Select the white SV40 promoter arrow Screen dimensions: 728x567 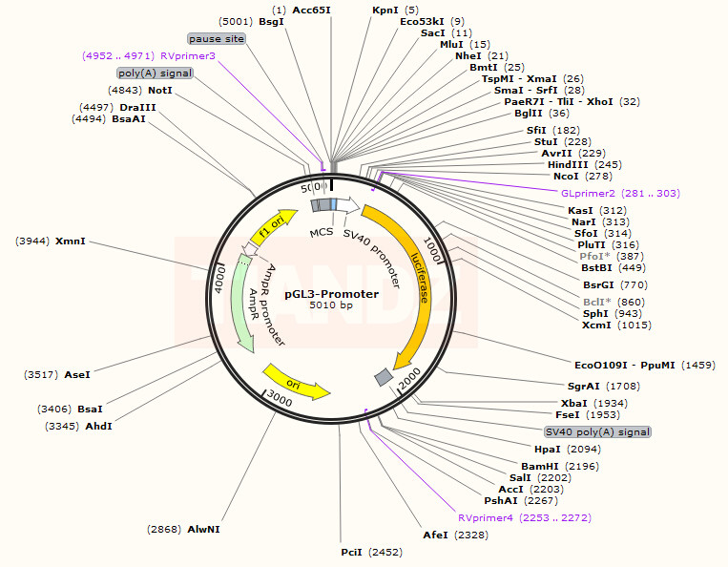[347, 204]
